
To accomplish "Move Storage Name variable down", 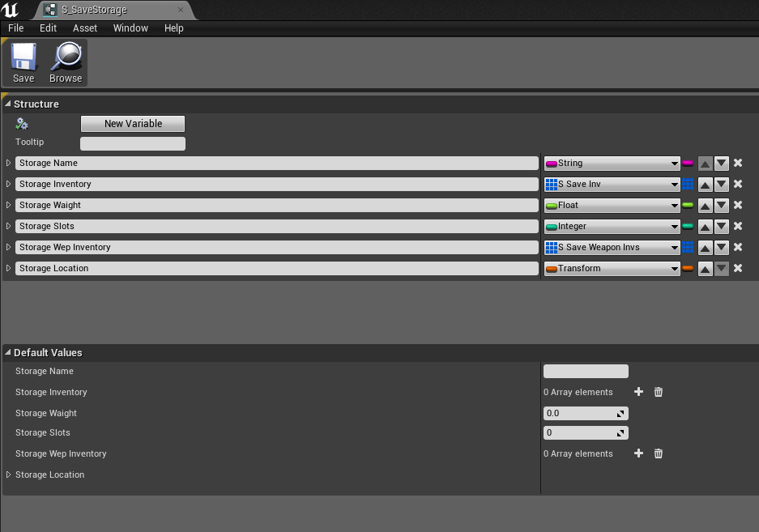I will [x=722, y=163].
